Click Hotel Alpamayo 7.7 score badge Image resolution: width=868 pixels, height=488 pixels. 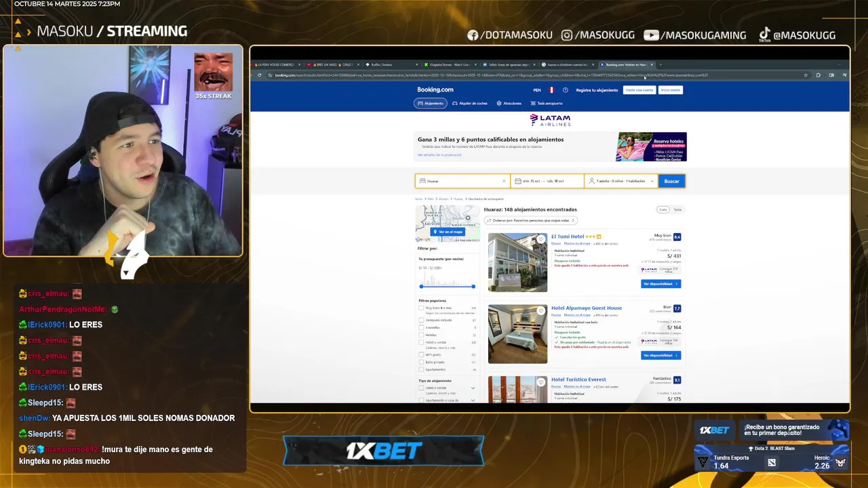pyautogui.click(x=677, y=308)
